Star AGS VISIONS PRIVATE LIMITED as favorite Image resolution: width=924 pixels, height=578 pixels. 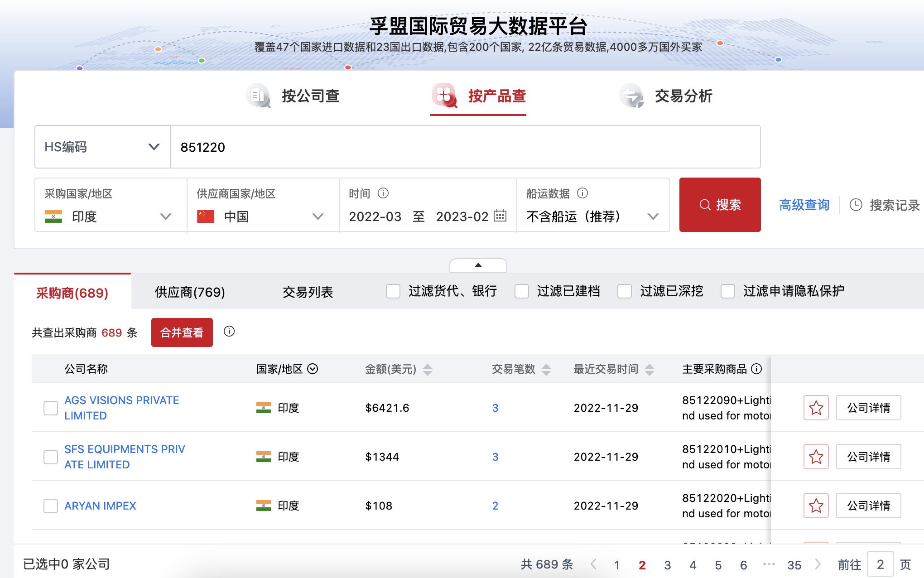pyautogui.click(x=816, y=408)
